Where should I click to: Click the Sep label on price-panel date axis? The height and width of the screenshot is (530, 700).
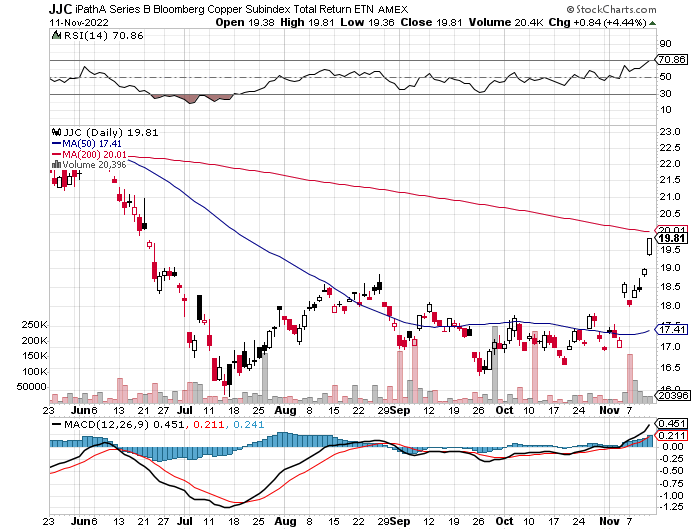point(400,410)
